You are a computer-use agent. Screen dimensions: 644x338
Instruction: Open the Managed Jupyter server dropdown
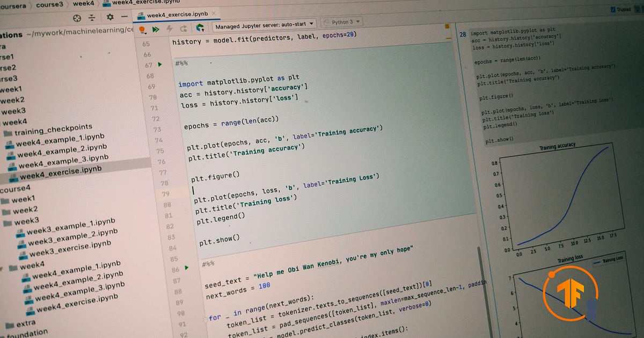(x=263, y=25)
